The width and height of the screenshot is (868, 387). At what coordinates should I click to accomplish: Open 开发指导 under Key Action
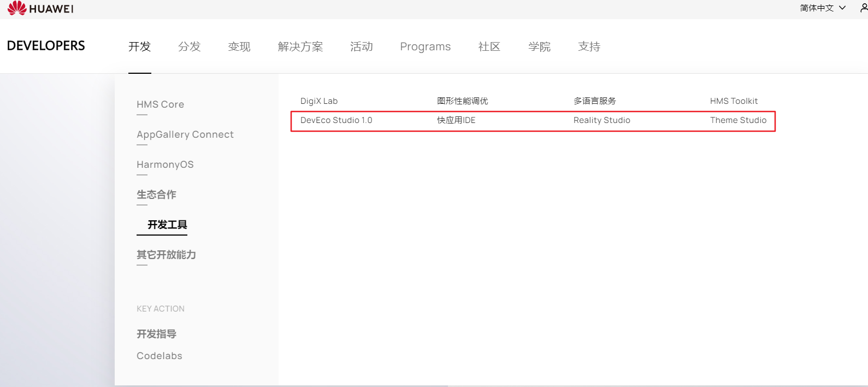156,334
